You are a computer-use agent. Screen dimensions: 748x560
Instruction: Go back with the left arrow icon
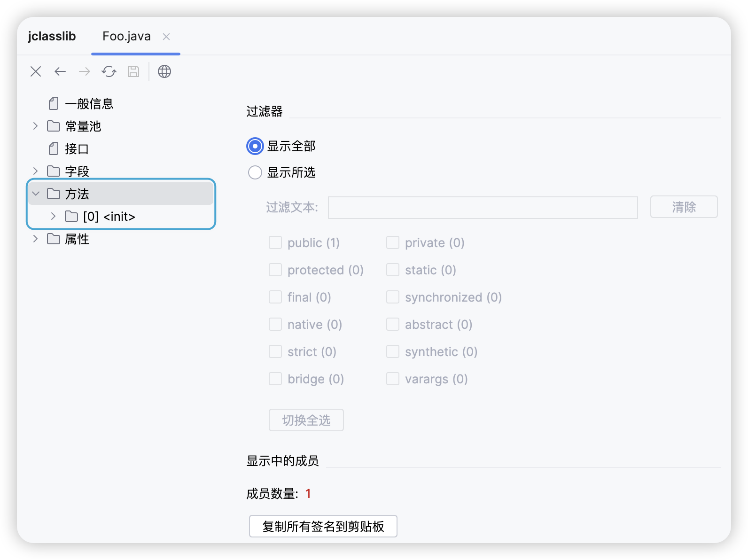pyautogui.click(x=60, y=71)
